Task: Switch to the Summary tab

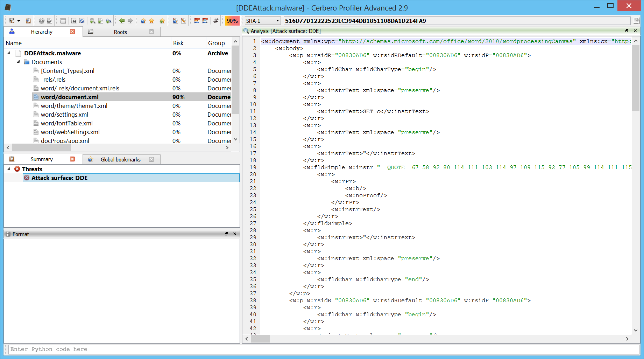Action: pyautogui.click(x=42, y=159)
